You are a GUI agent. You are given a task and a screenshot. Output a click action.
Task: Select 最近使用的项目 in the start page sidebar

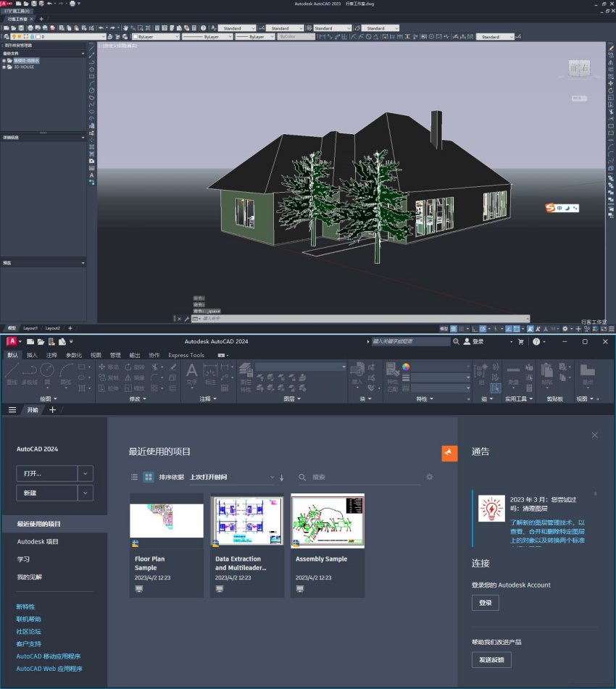(x=54, y=524)
